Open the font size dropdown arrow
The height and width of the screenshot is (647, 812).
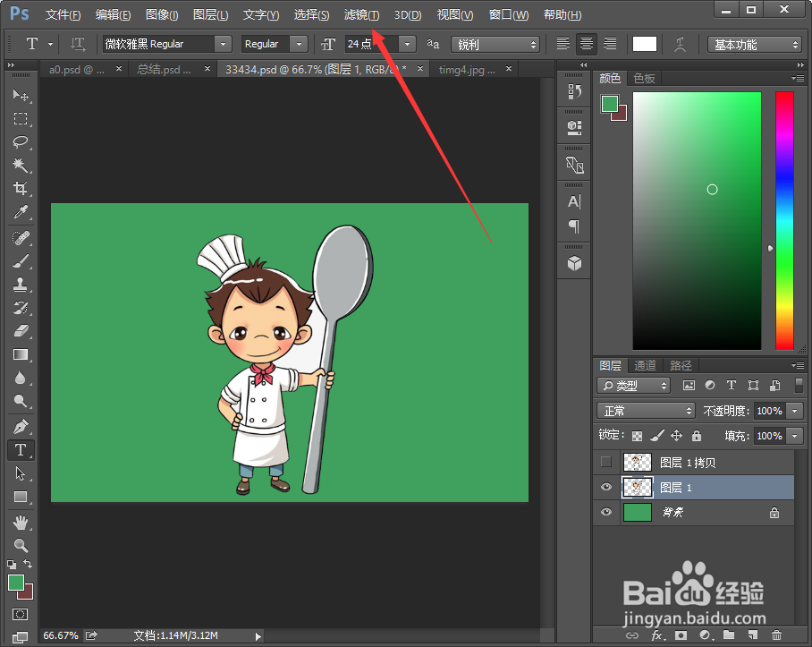tap(408, 44)
